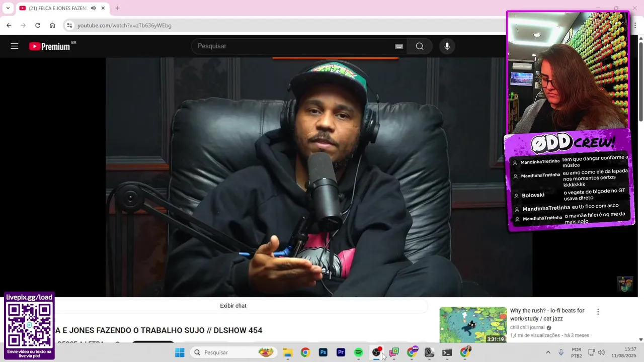The image size is (644, 362).
Task: Click the taskbar Pesquisar search box
Action: pos(233,352)
